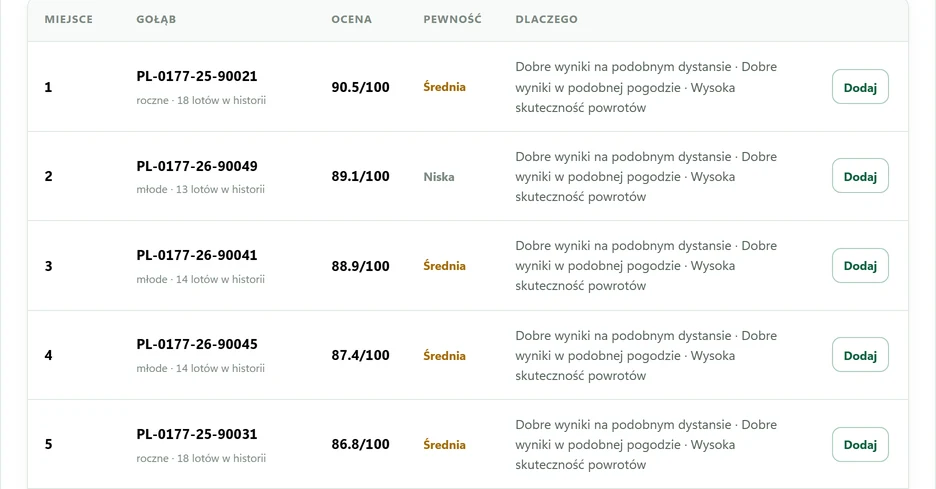Click rank number 5 in Miejsce column
The height and width of the screenshot is (489, 936).
(x=48, y=444)
